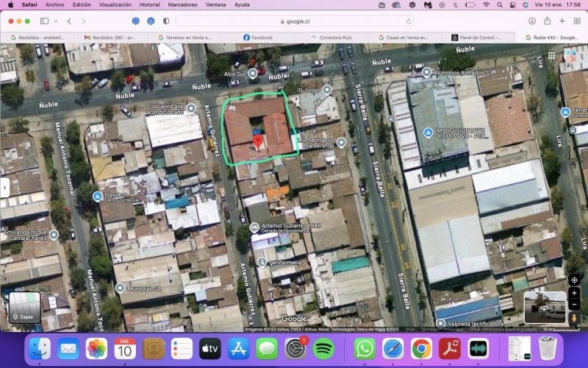Select the Mundolab SA marker
This screenshot has width=588, height=368.
coord(120,288)
